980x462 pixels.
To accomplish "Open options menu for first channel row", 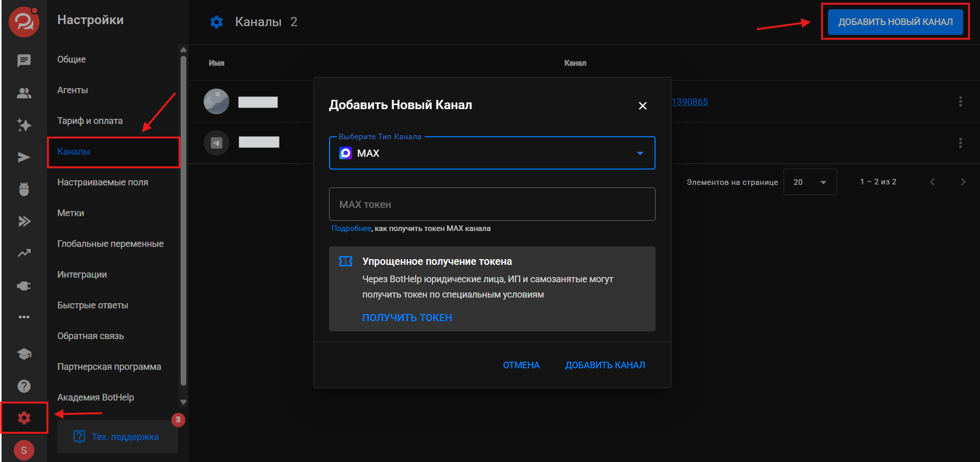I will pyautogui.click(x=961, y=101).
